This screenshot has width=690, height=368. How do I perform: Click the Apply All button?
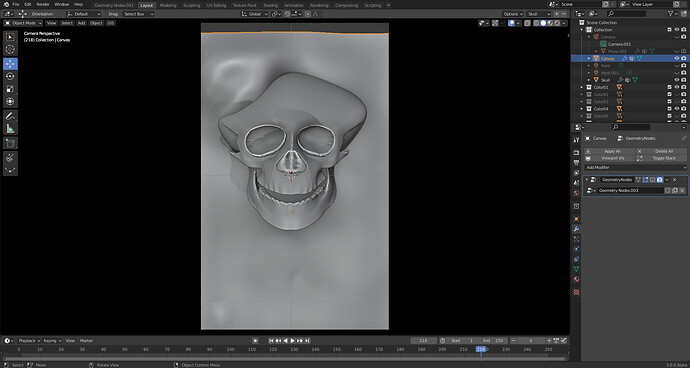pyautogui.click(x=609, y=151)
